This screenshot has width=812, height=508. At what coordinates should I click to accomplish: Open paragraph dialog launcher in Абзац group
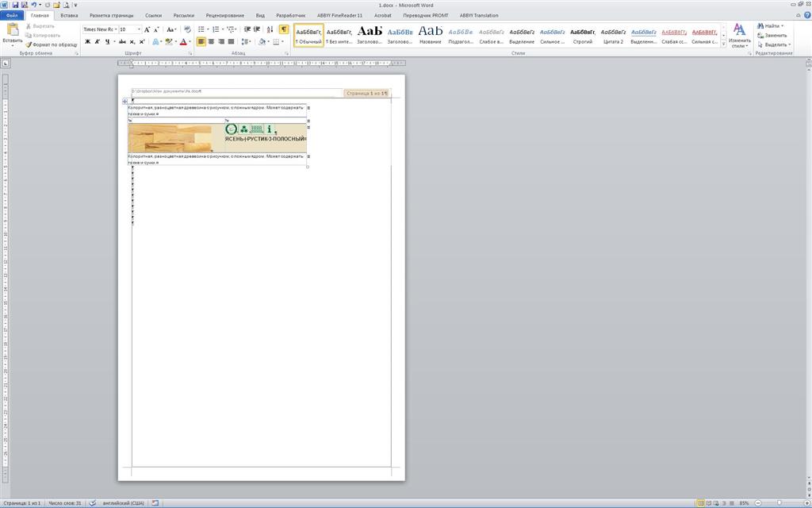coord(287,53)
